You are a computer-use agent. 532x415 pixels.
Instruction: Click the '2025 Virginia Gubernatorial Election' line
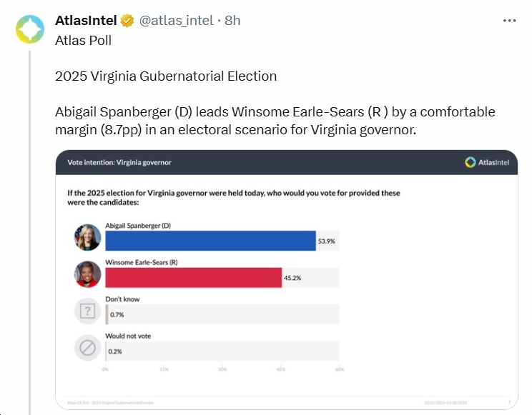click(166, 76)
